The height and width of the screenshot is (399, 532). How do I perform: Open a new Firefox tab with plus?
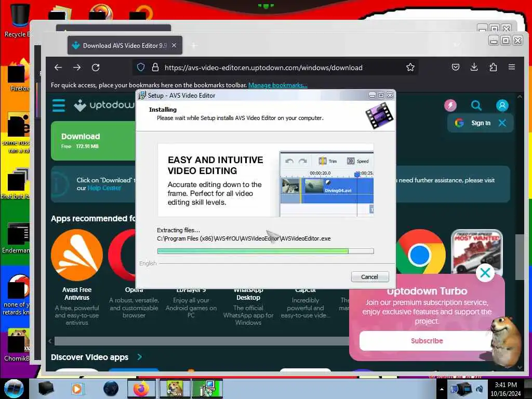pyautogui.click(x=194, y=46)
